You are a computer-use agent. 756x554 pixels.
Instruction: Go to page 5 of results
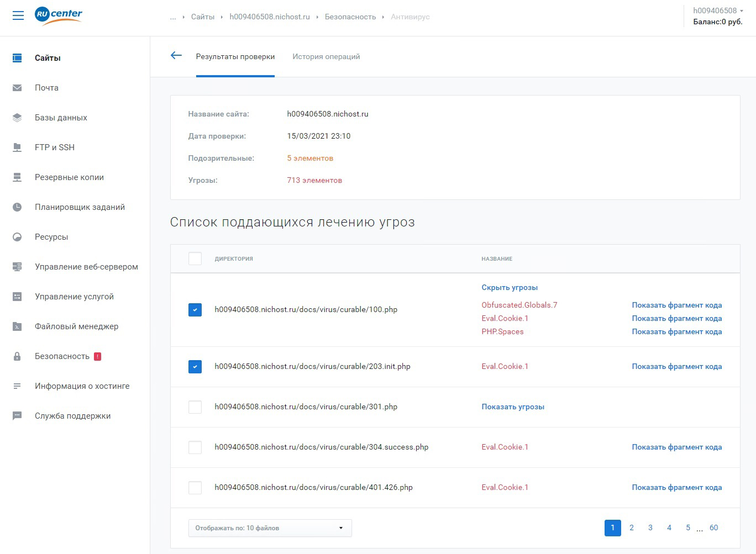[x=688, y=528]
